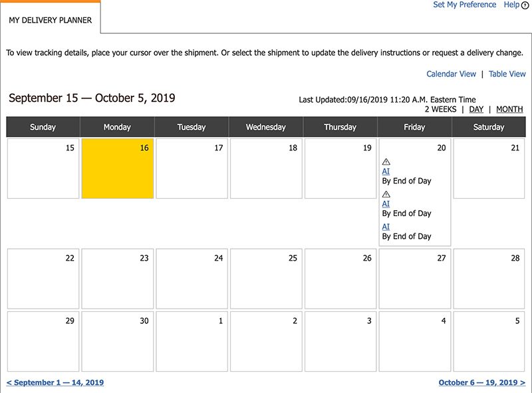Select highlighted Monday 16 calendar cell

118,168
